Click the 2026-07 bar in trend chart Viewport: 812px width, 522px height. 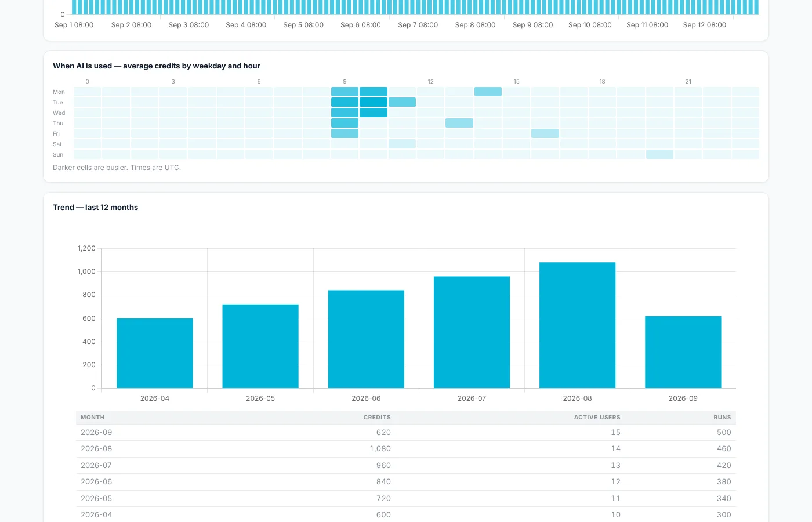pyautogui.click(x=472, y=332)
